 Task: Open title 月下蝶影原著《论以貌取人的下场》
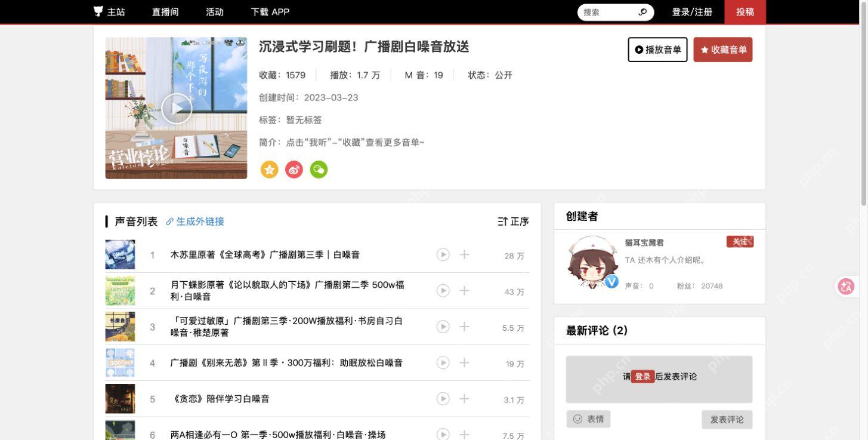287,291
